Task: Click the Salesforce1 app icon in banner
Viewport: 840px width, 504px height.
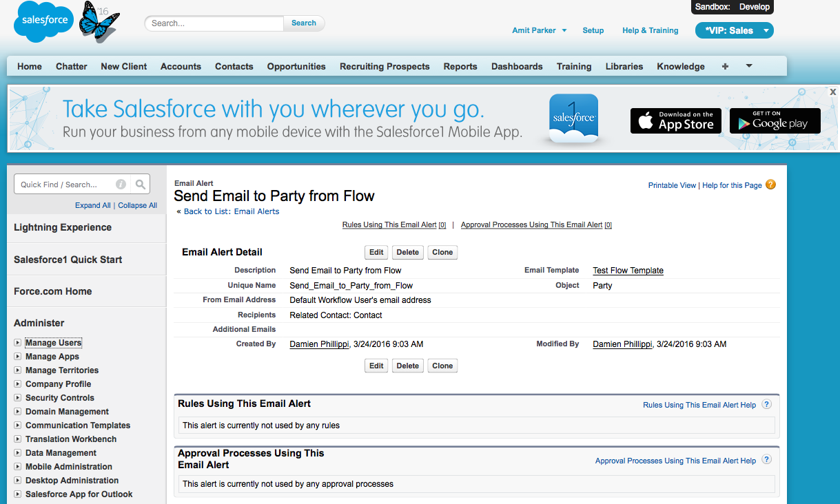Action: (x=574, y=119)
